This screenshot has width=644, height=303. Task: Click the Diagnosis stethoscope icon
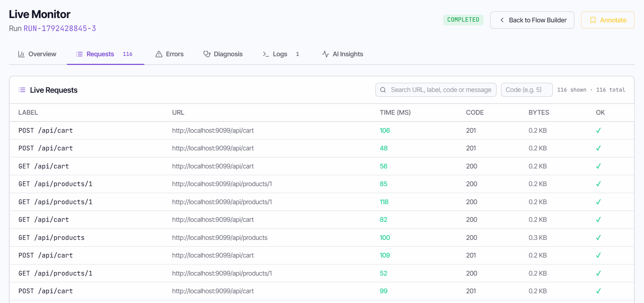(x=207, y=54)
